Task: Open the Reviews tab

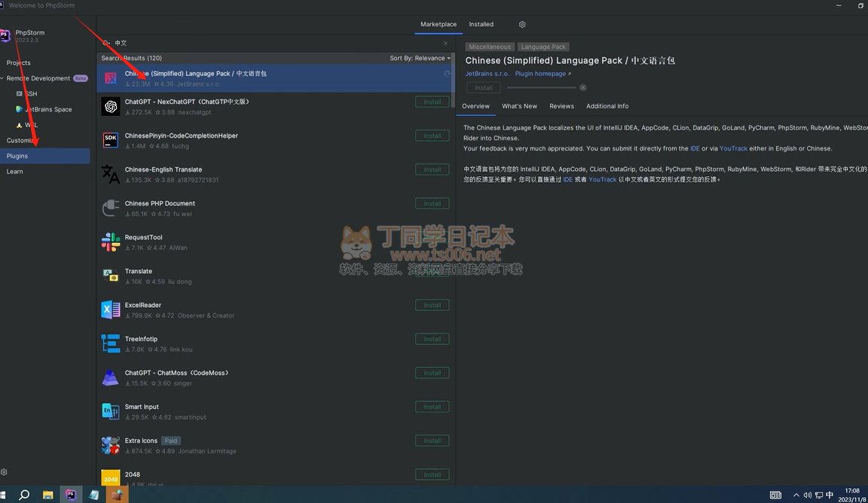Action: coord(561,106)
